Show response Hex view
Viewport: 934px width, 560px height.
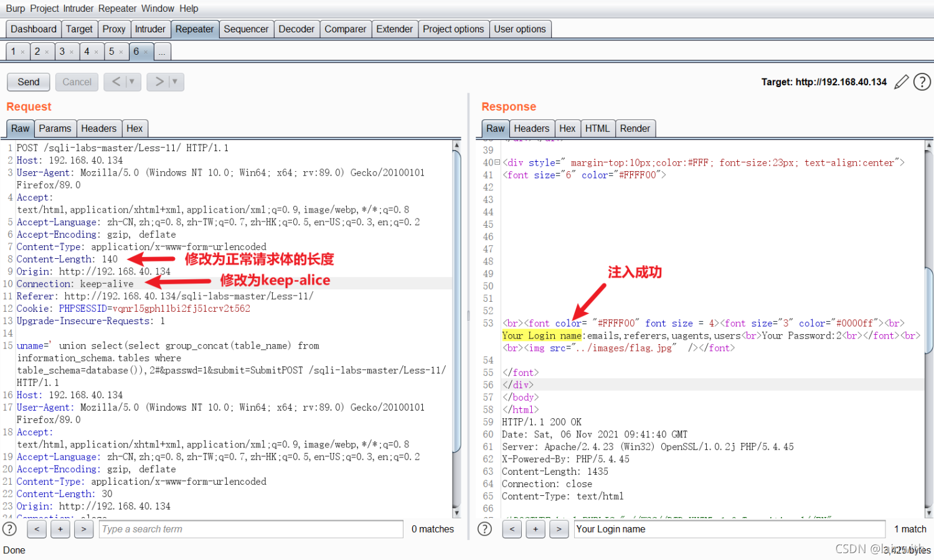[567, 128]
